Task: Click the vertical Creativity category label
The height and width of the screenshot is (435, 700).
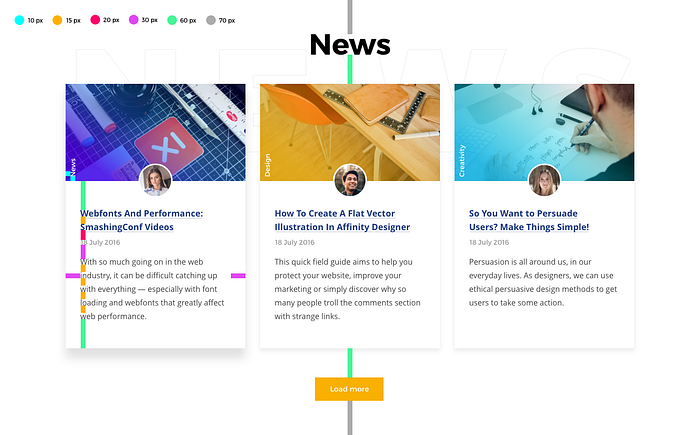Action: [x=462, y=161]
